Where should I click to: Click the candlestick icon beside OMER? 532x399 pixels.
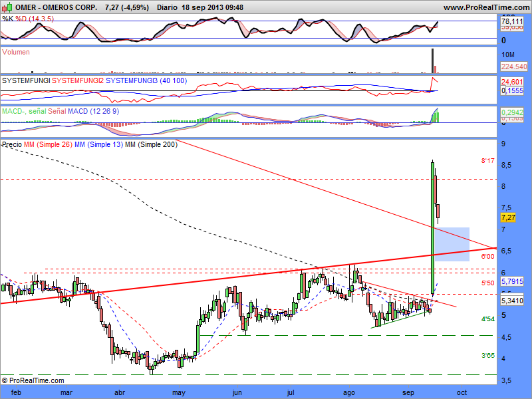(7, 7)
